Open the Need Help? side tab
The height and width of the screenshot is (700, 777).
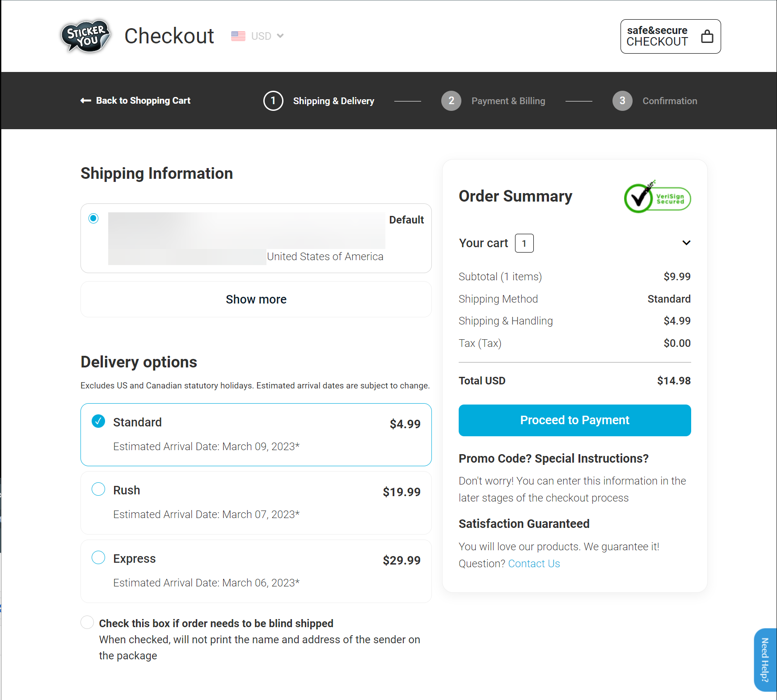pyautogui.click(x=765, y=660)
